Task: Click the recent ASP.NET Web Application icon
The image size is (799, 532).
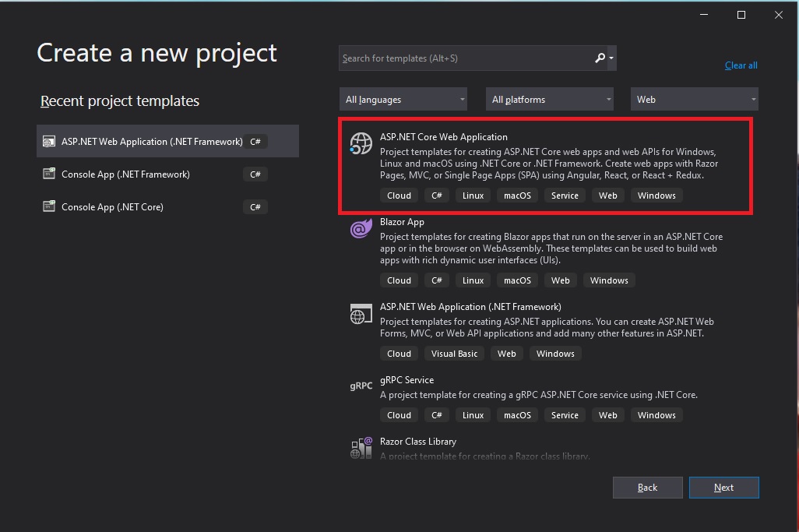Action: (x=49, y=141)
